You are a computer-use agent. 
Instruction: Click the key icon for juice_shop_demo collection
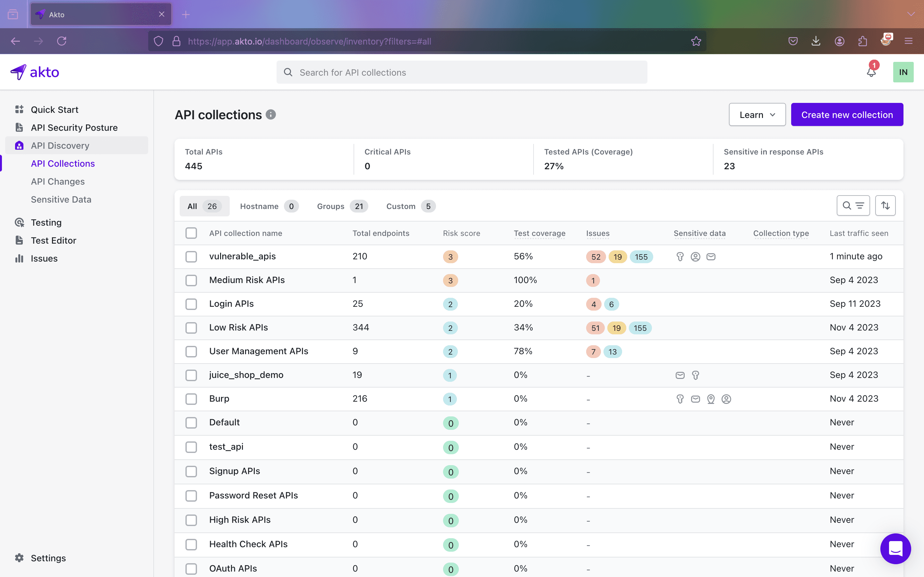pyautogui.click(x=695, y=375)
